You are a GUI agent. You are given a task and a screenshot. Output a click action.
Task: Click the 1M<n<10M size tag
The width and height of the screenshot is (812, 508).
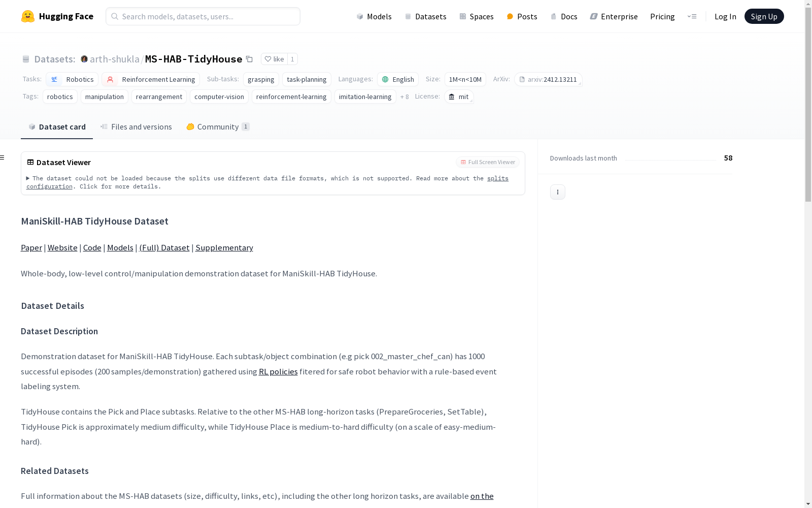click(x=465, y=79)
